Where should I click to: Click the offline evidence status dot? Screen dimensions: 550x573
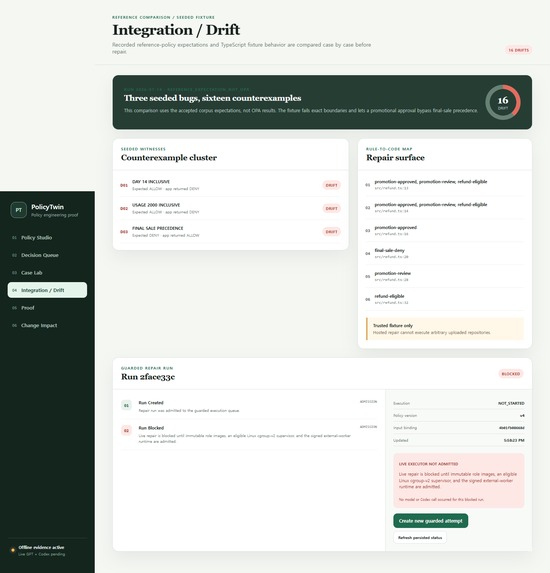(13, 550)
